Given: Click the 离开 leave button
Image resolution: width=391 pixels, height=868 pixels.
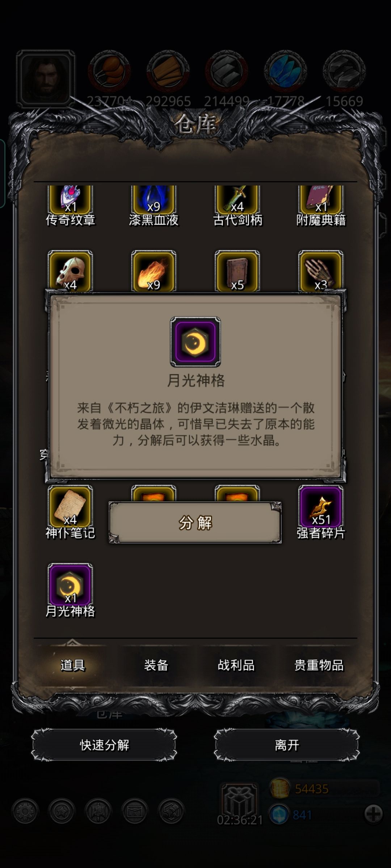Looking at the screenshot, I should (287, 745).
